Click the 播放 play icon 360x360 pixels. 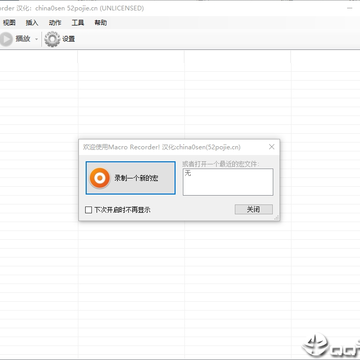(6, 39)
